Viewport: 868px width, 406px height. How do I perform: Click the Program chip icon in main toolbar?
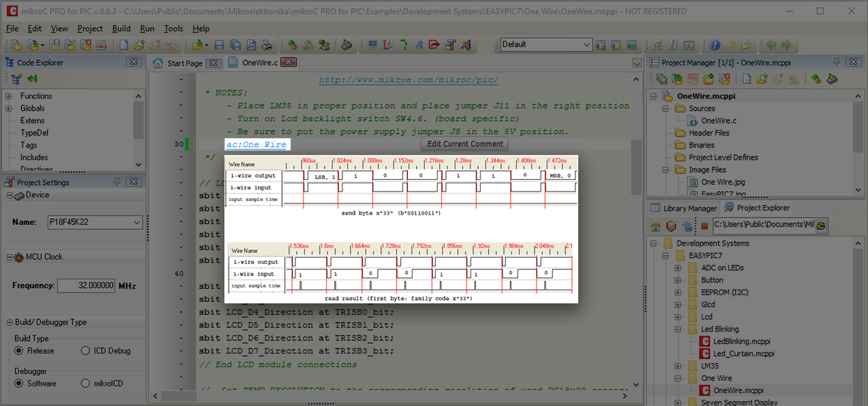click(346, 45)
